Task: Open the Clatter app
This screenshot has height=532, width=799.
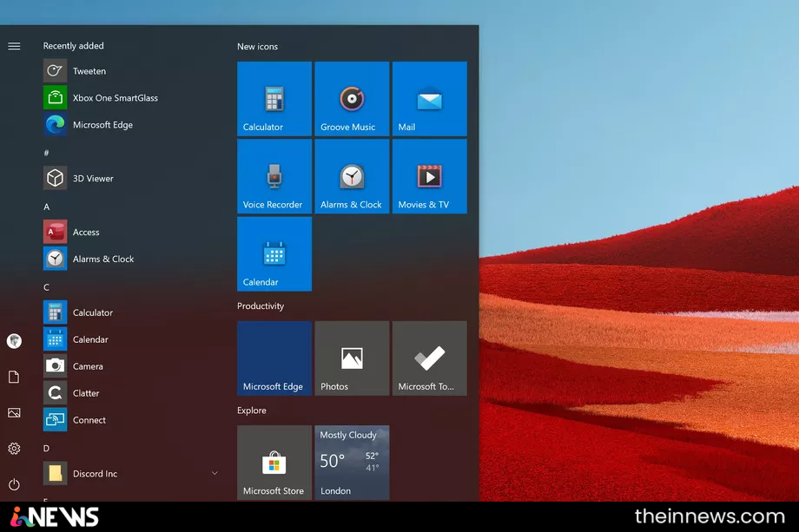Action: click(x=72, y=393)
